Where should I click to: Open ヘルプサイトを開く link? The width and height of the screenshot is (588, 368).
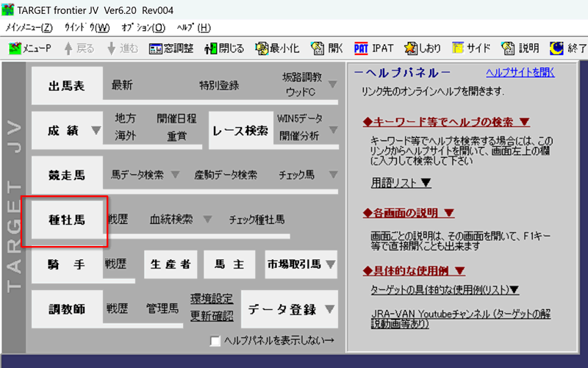(520, 72)
